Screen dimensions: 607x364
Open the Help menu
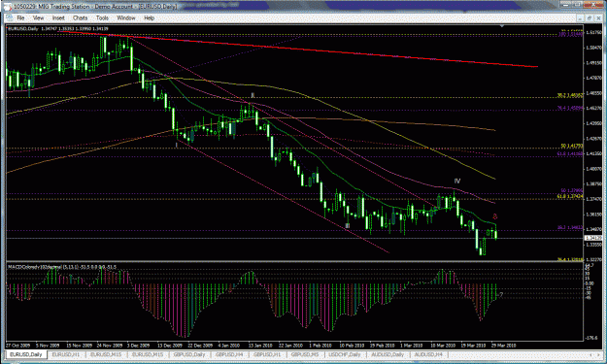(x=149, y=17)
